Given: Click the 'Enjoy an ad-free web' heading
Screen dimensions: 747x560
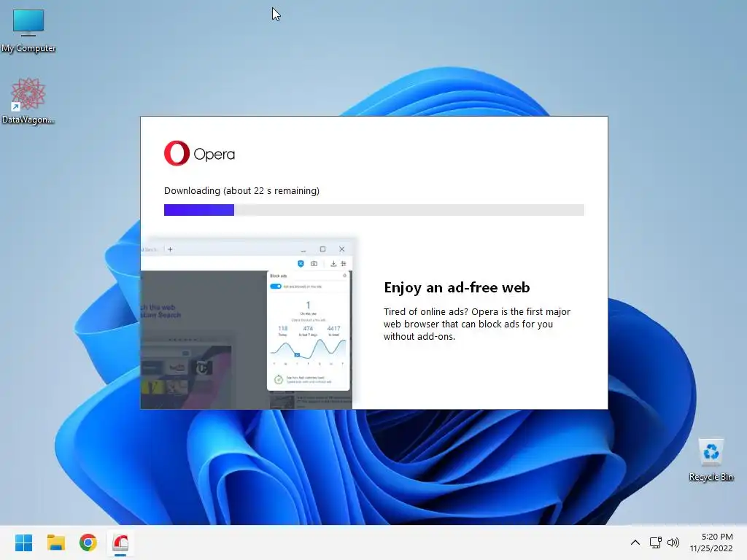Looking at the screenshot, I should (x=457, y=287).
